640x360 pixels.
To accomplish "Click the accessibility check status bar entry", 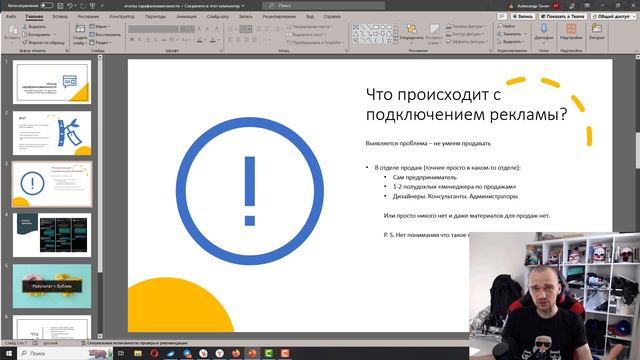I will tap(134, 343).
